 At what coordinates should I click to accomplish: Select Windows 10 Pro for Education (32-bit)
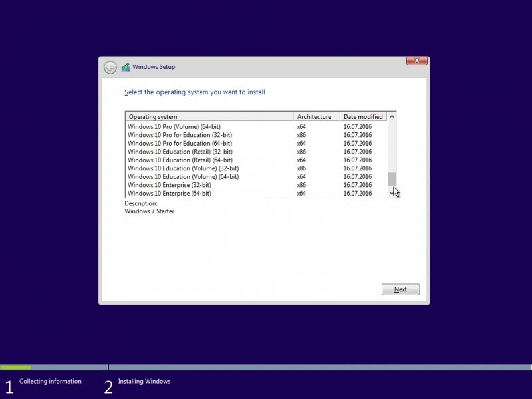(257, 135)
